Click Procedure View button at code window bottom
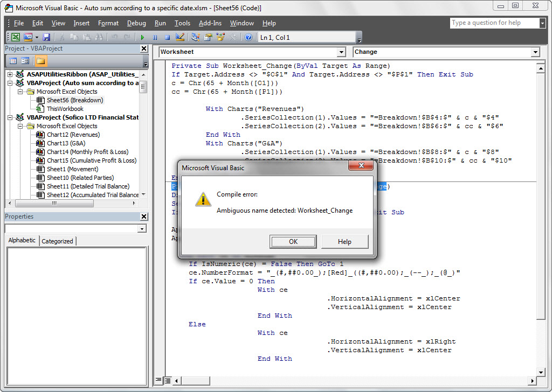This screenshot has width=552, height=392. click(159, 380)
